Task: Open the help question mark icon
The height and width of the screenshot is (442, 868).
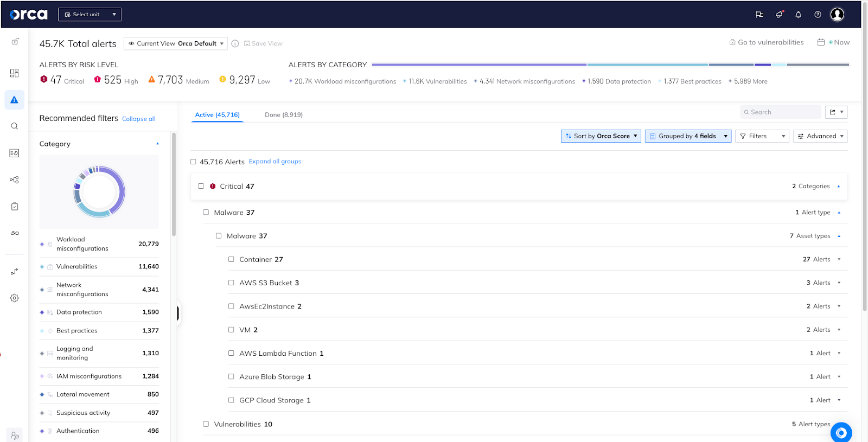Action: 818,15
